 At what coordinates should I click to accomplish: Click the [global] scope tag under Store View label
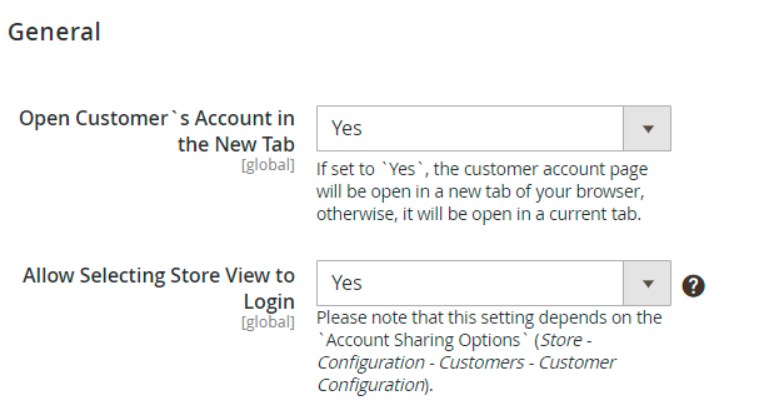pos(268,321)
